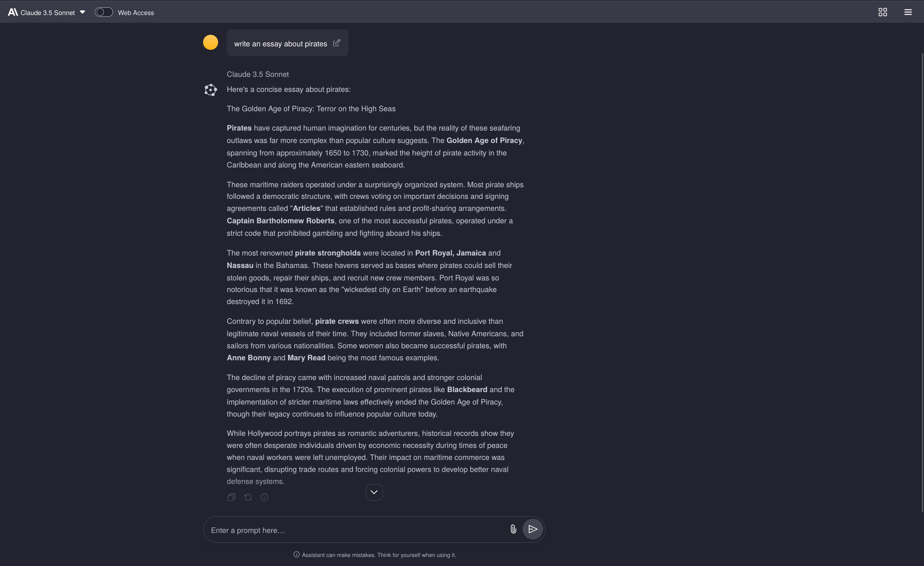This screenshot has width=924, height=566.
Task: Jump to bottom with the chevron-down button
Action: click(374, 492)
